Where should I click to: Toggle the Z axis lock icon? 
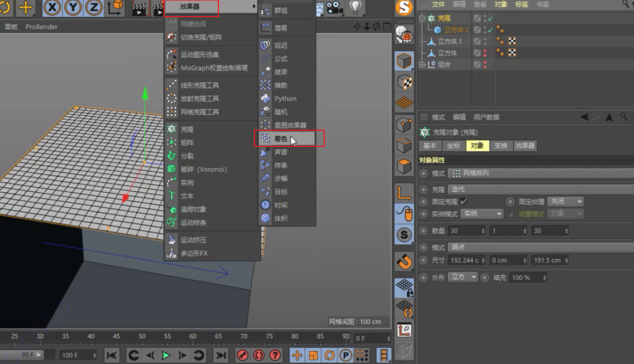pyautogui.click(x=94, y=8)
